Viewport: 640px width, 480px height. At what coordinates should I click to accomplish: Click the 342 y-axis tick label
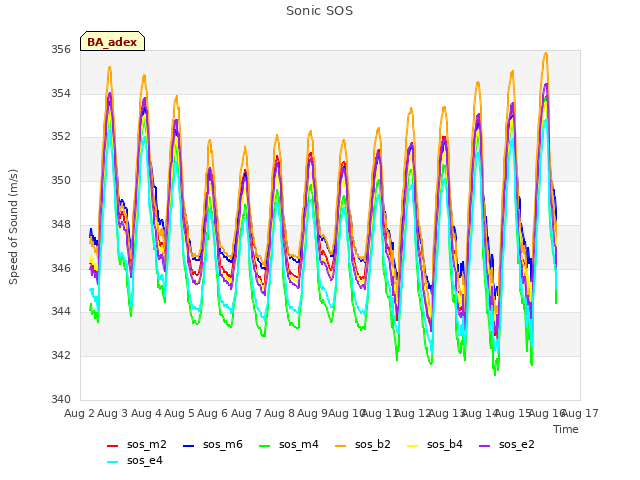coord(61,356)
